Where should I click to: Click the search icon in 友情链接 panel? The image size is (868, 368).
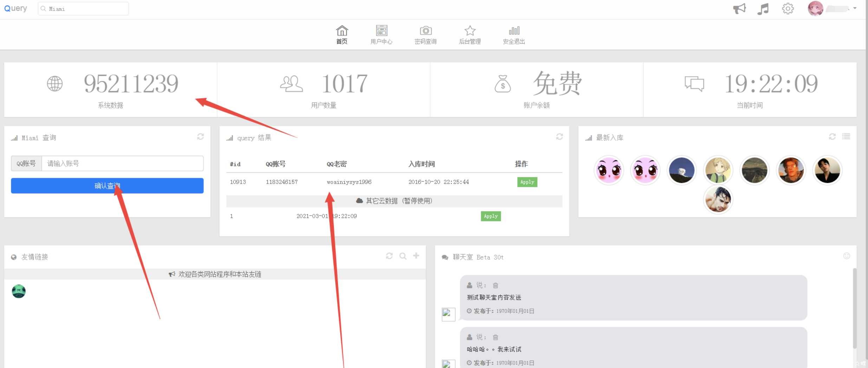point(403,256)
